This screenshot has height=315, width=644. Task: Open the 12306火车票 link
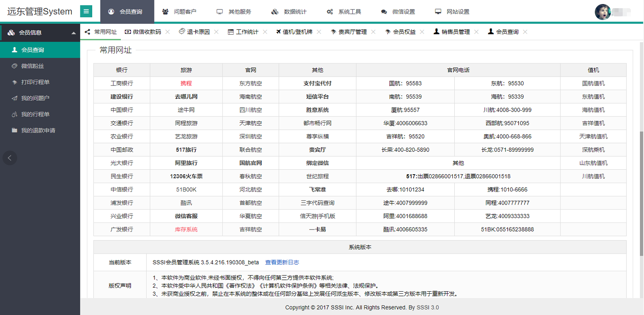186,176
